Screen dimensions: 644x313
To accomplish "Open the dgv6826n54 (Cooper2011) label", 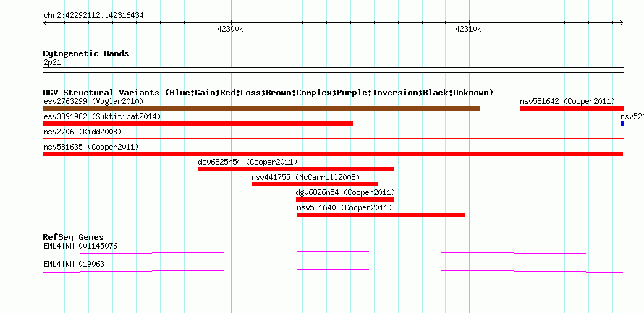I will 345,192.
